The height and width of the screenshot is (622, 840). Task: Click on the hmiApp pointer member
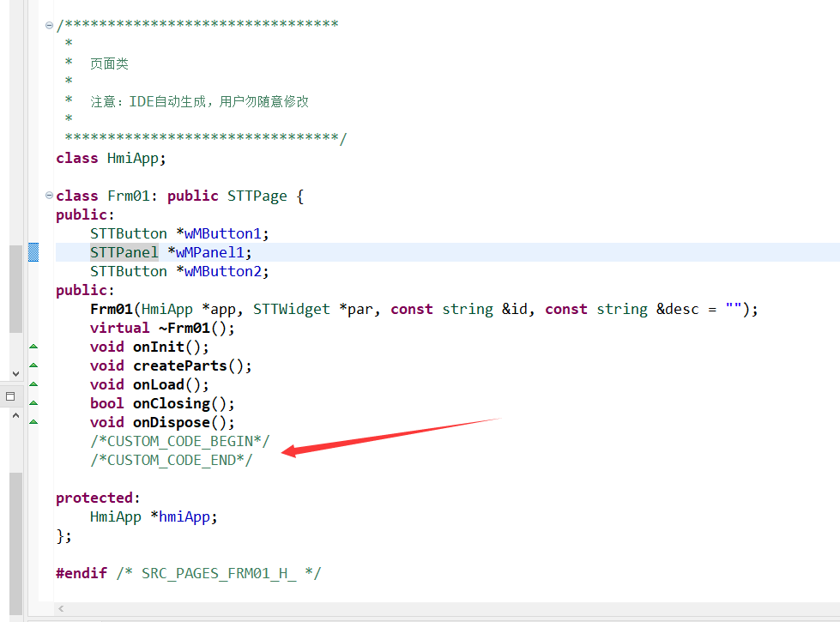click(x=184, y=516)
